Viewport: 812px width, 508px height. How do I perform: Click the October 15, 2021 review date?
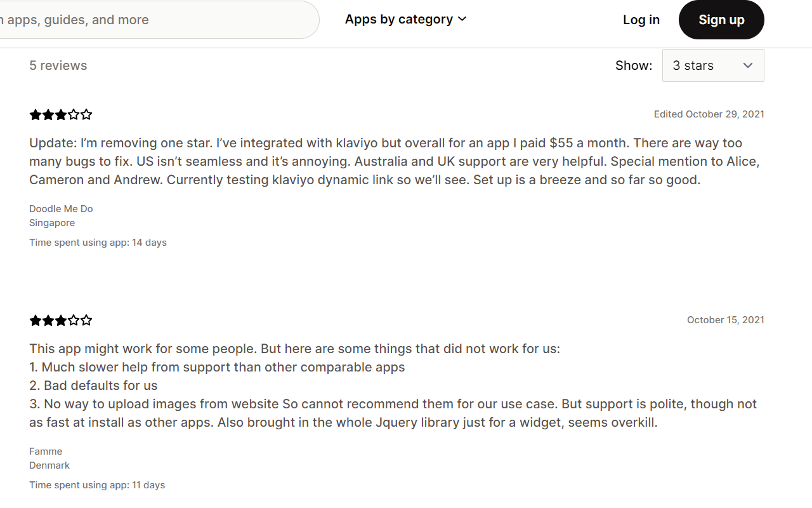(x=725, y=320)
